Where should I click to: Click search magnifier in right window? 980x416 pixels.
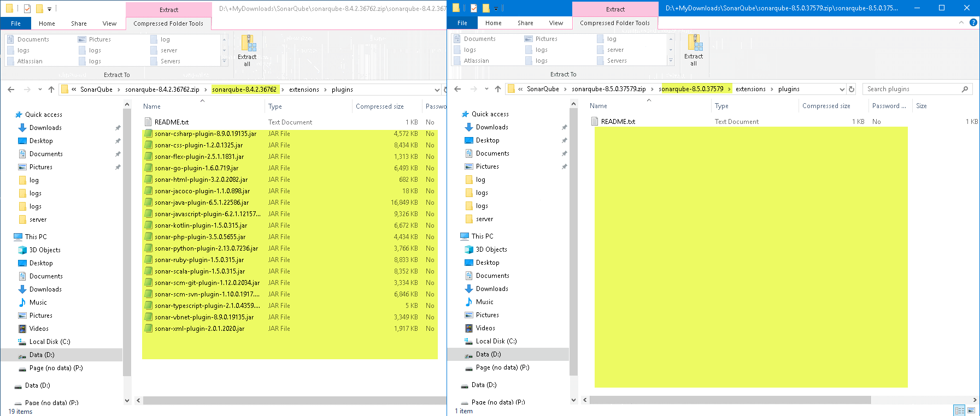965,89
